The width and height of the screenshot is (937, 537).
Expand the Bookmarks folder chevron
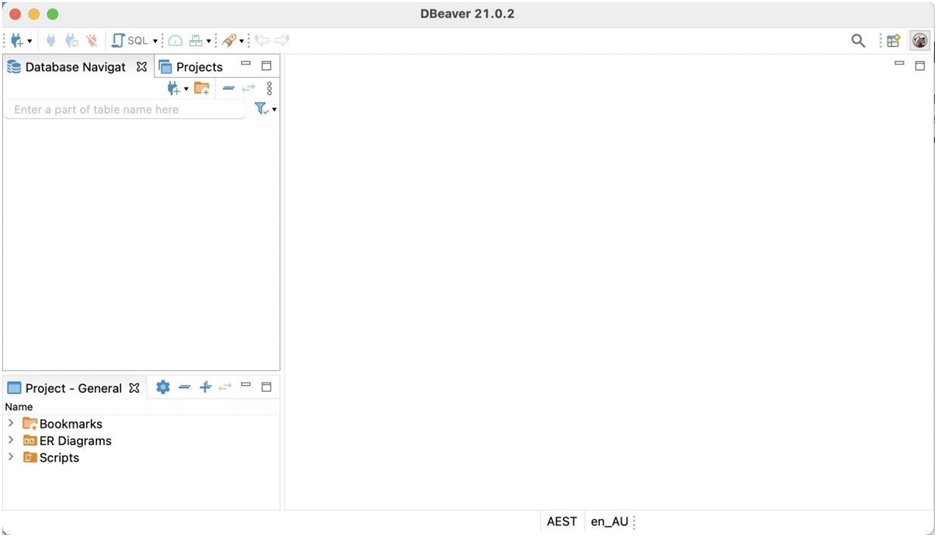[x=11, y=423]
